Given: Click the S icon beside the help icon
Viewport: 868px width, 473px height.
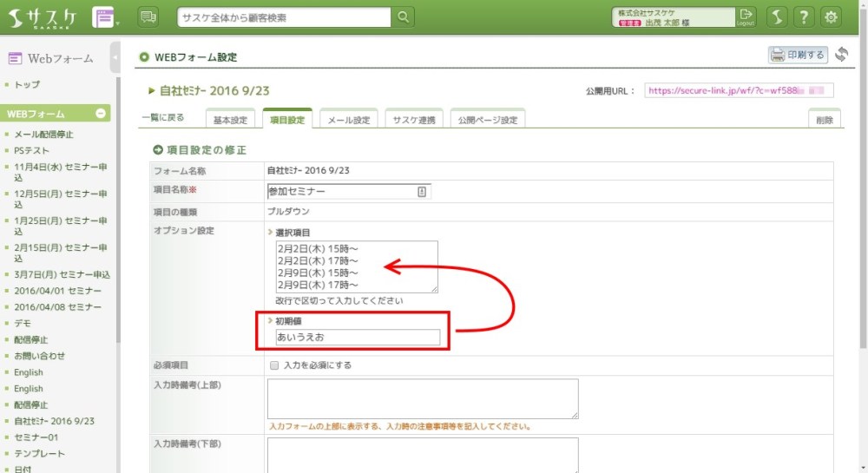Looking at the screenshot, I should tap(777, 17).
